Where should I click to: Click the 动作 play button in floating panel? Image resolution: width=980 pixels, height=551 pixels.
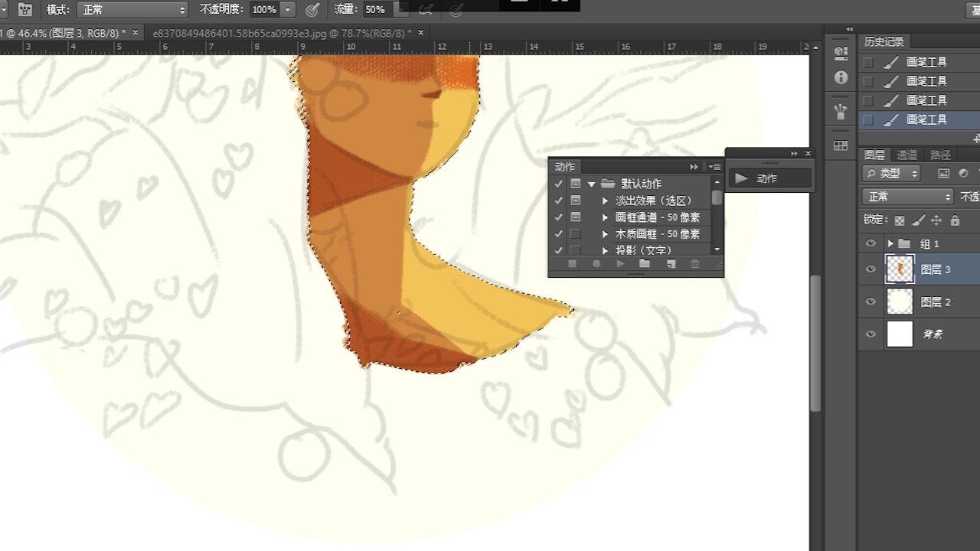click(769, 178)
